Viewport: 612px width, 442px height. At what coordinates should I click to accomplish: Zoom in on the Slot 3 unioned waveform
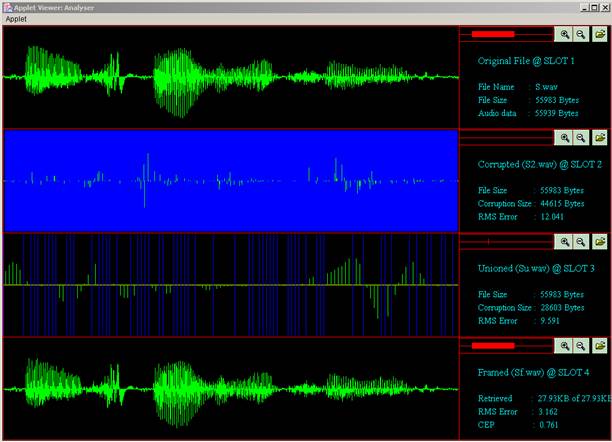pos(564,242)
